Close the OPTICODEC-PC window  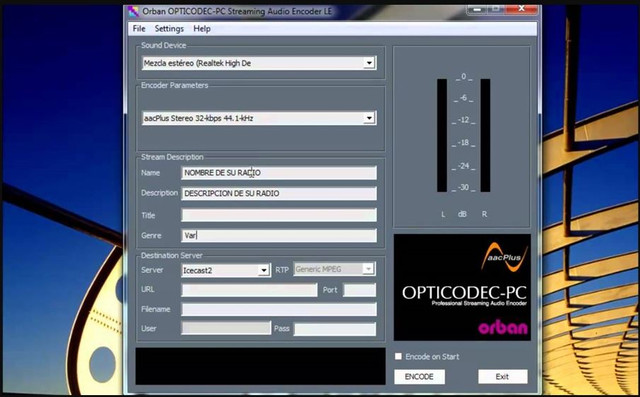pos(521,9)
